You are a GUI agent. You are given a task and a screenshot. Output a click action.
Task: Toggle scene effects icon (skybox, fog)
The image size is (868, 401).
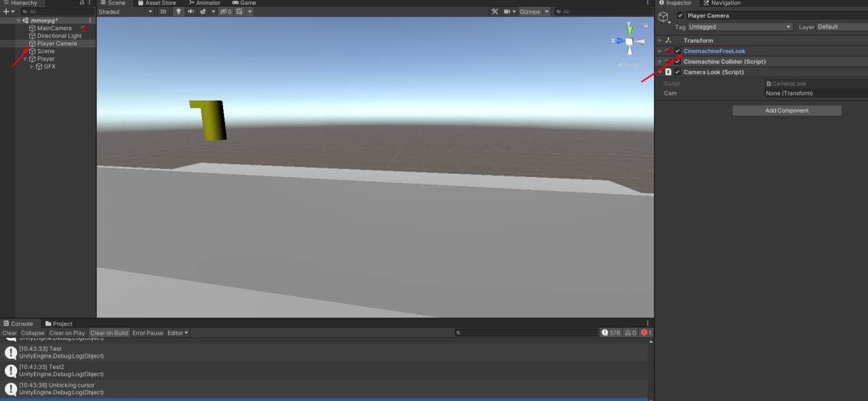[203, 12]
